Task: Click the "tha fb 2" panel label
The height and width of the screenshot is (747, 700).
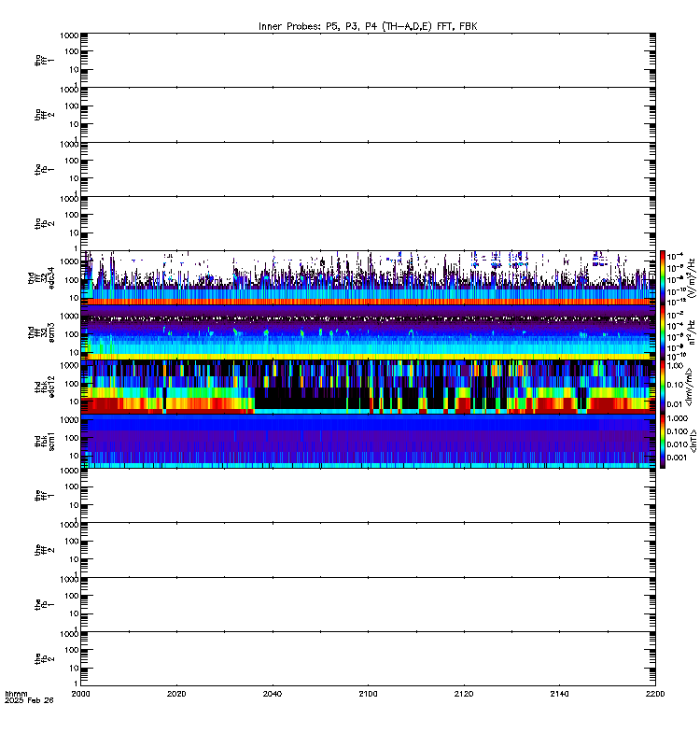Action: tap(44, 223)
